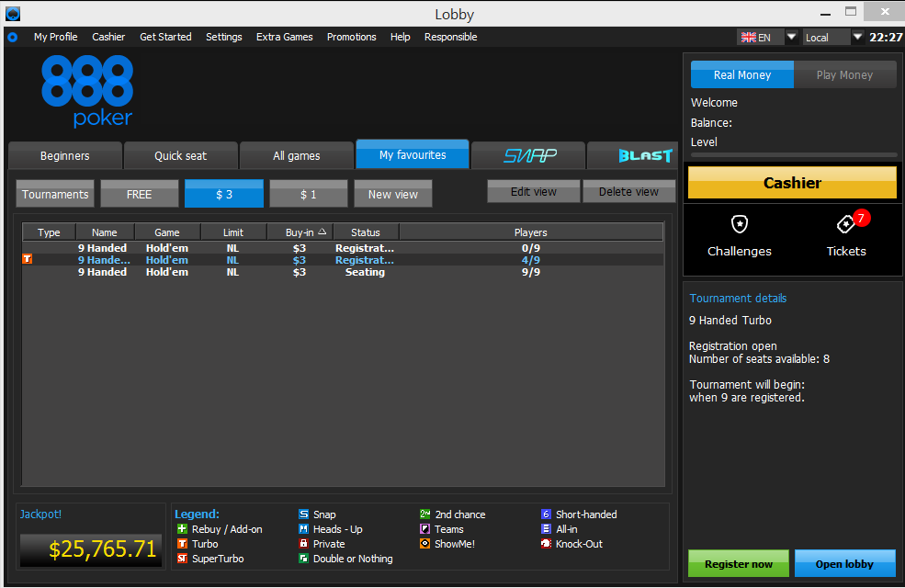
Task: Click the poker app icon in title bar
Action: [13, 14]
